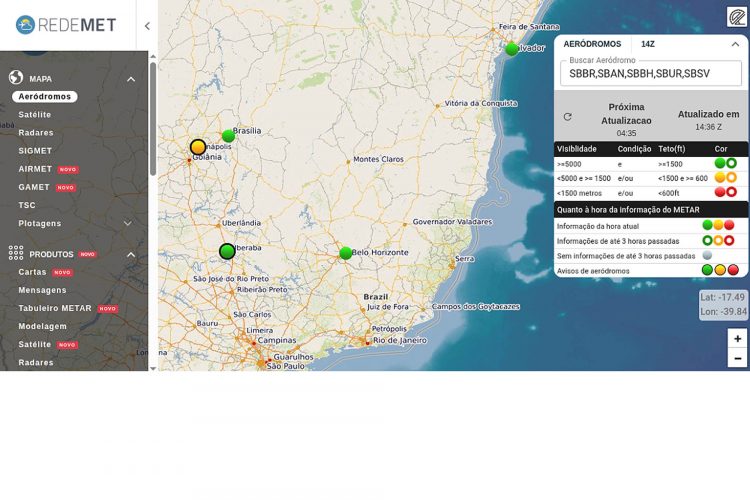Open SIGMET in the map menu

point(35,151)
